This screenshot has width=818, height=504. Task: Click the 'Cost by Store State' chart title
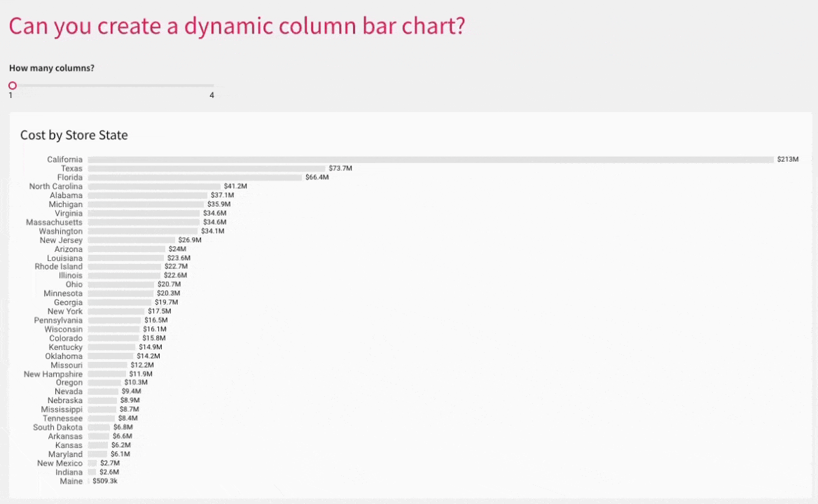click(x=74, y=135)
